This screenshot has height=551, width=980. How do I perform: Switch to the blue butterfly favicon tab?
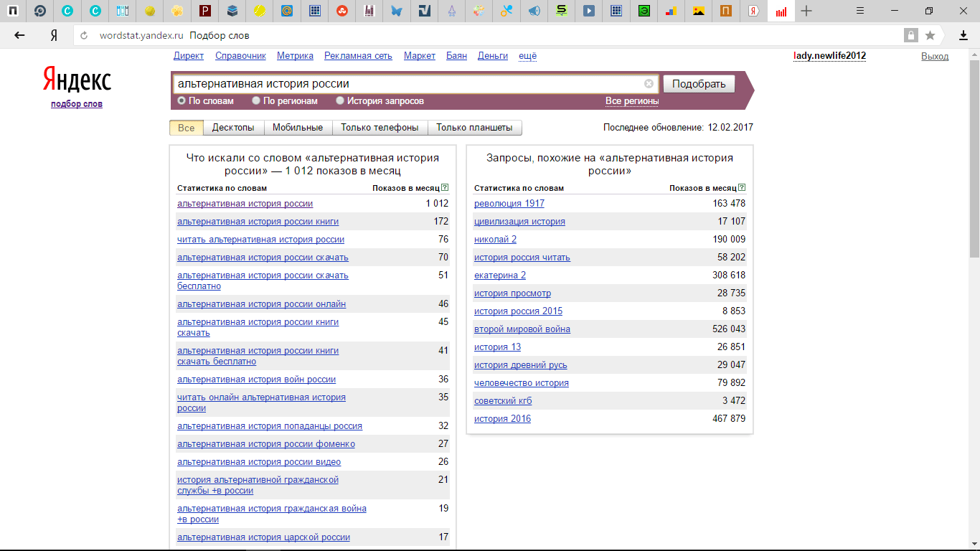(397, 11)
